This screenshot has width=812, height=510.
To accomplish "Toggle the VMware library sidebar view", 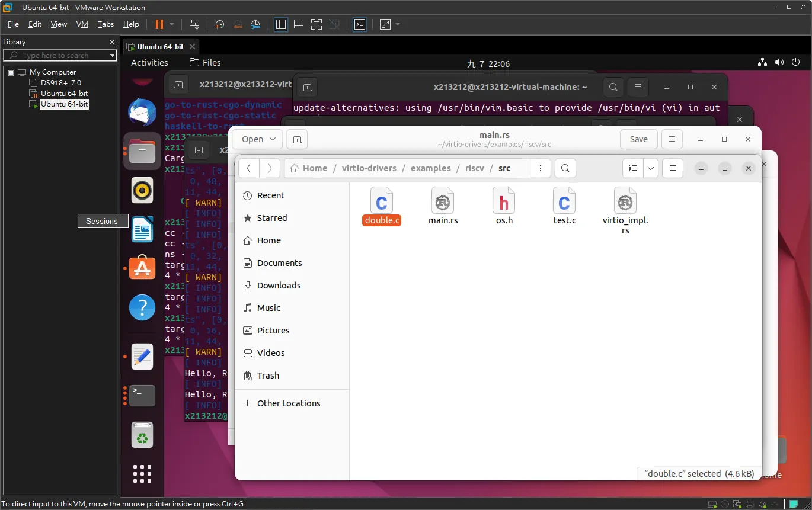I will 281,24.
